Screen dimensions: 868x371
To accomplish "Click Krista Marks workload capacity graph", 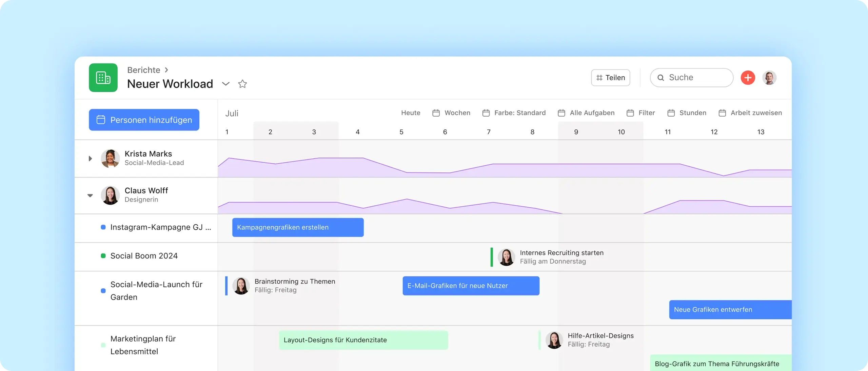I will coord(505,167).
